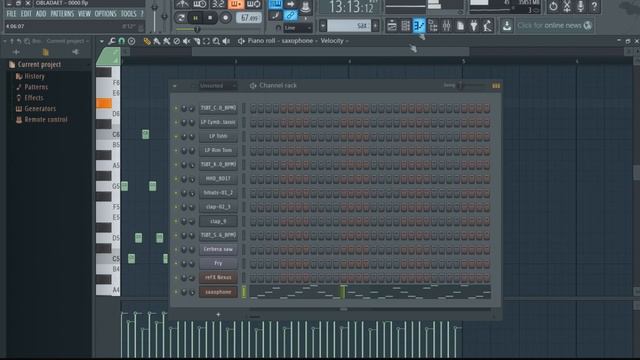The height and width of the screenshot is (360, 640).
Task: Open the browser options arrow at top-left
Action: click(5, 41)
